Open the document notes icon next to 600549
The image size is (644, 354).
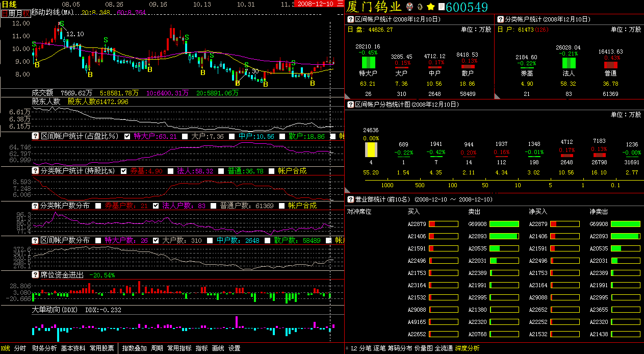click(441, 7)
